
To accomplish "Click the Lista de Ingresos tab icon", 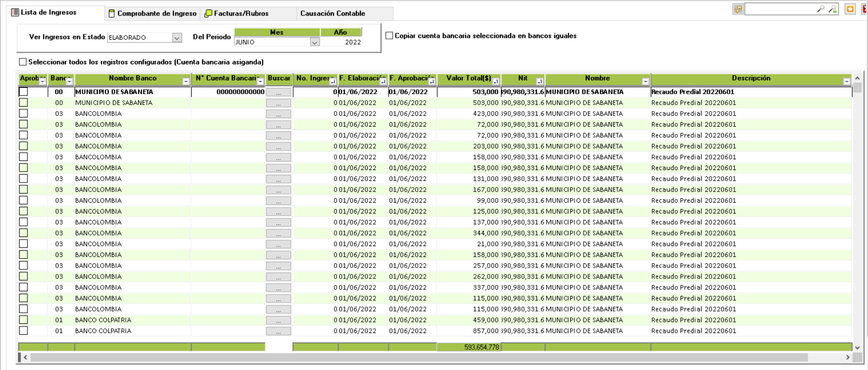I will coord(15,12).
